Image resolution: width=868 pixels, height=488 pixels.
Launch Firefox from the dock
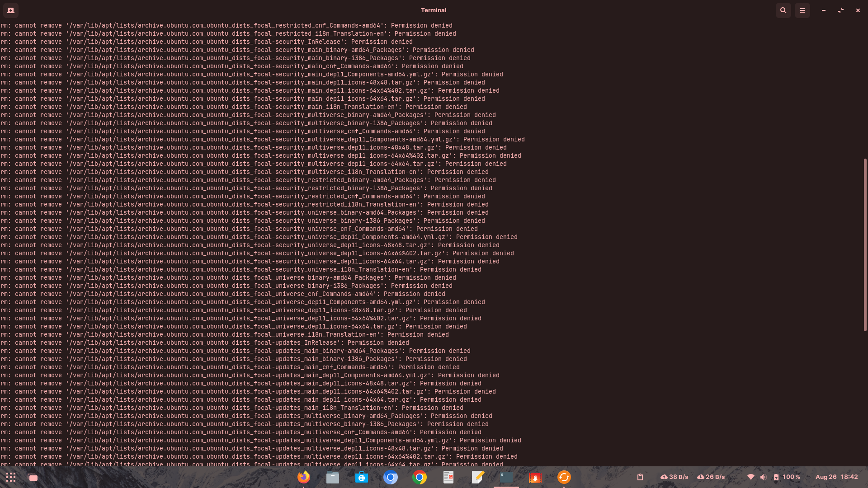[304, 477]
